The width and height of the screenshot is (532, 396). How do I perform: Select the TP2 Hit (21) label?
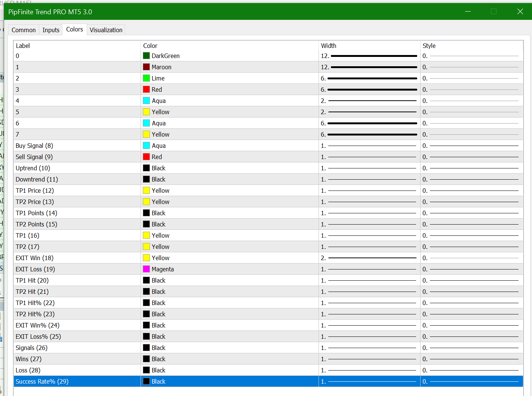pos(32,292)
